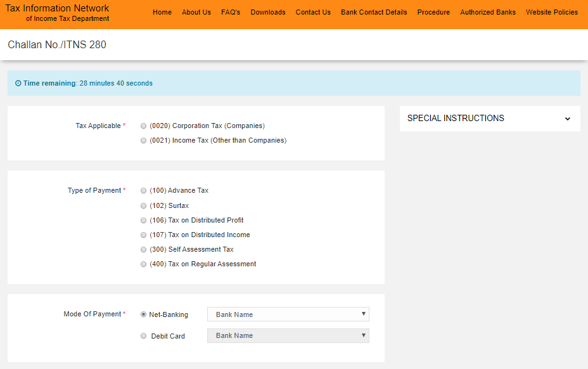This screenshot has width=588, height=369.
Task: Go to Contact Us page
Action: point(313,12)
